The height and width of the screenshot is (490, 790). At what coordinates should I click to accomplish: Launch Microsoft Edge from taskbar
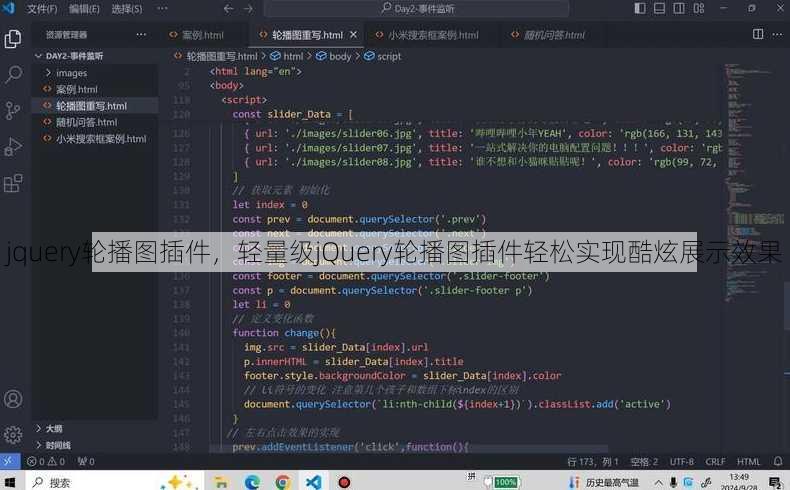252,482
